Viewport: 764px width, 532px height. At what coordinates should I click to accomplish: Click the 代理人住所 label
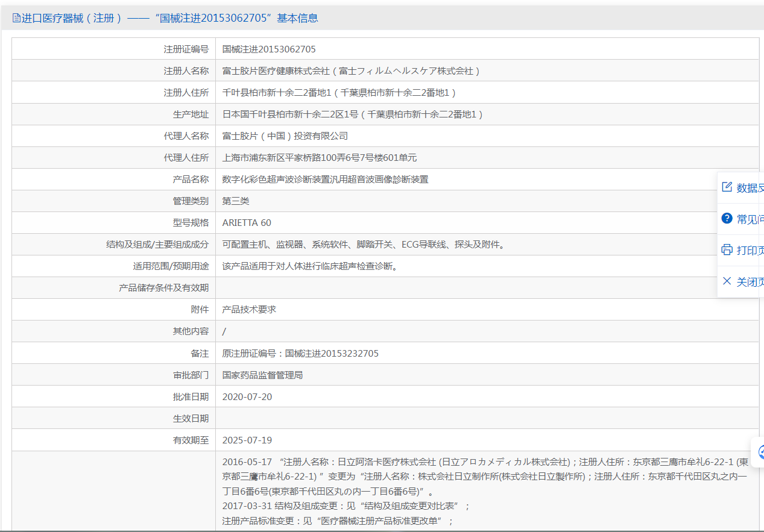coord(186,158)
